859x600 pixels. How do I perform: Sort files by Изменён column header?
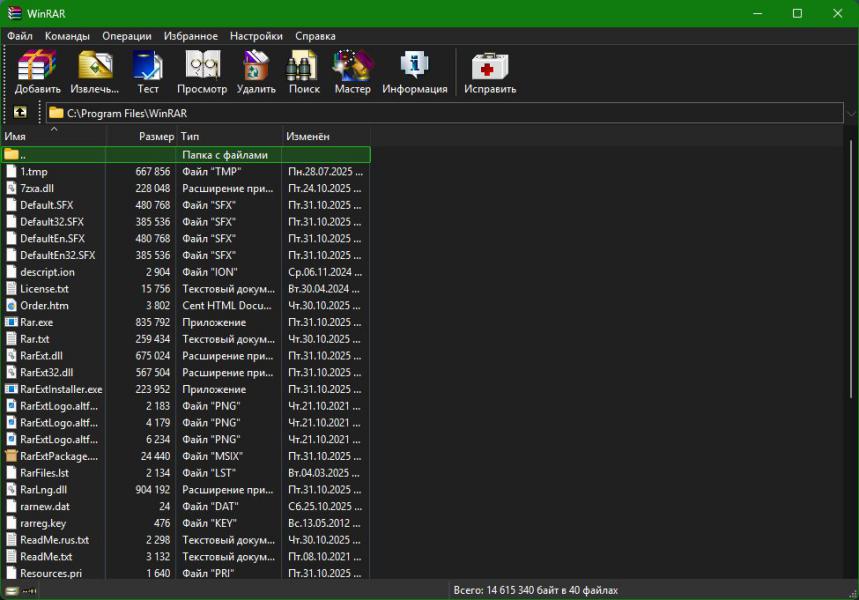308,136
